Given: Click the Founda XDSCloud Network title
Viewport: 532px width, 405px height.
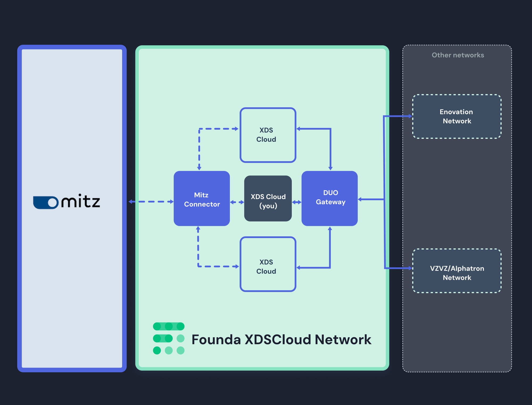Looking at the screenshot, I should pyautogui.click(x=281, y=339).
